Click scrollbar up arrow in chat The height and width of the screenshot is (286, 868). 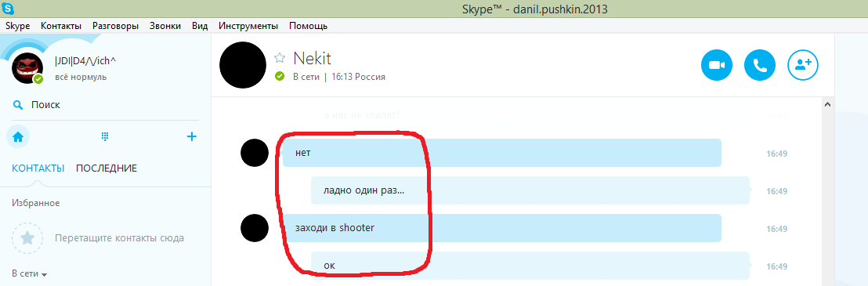point(827,104)
